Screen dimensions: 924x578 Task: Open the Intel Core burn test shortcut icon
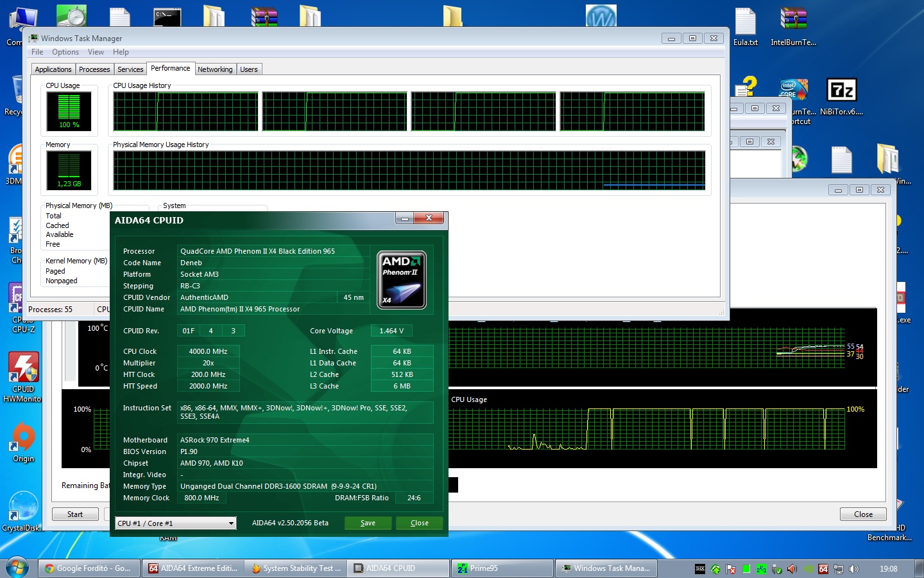[794, 89]
